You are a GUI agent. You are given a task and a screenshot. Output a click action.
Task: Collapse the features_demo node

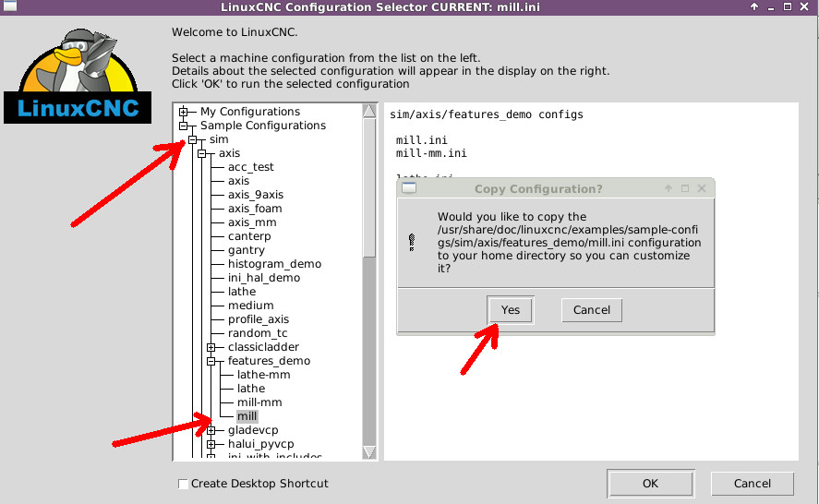pos(211,362)
